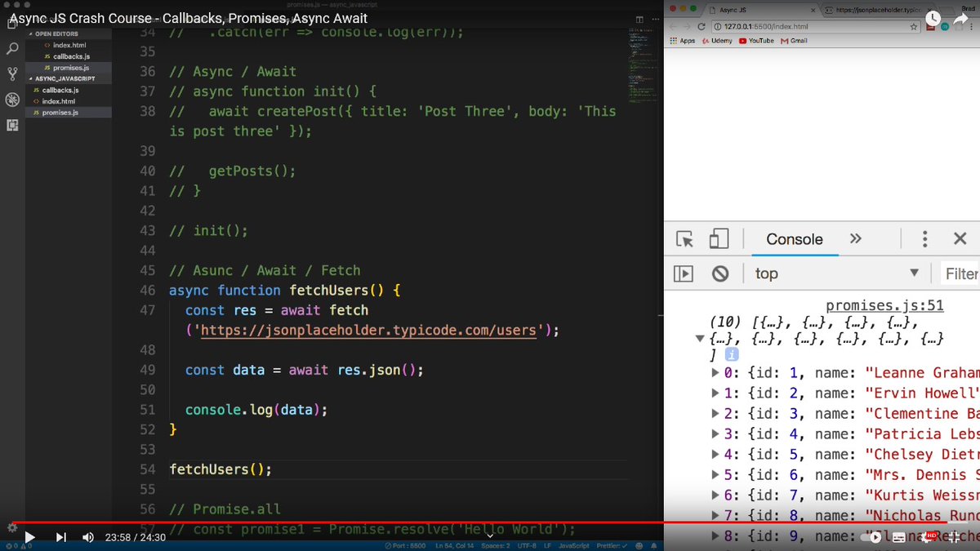The width and height of the screenshot is (980, 551).
Task: Expand array item 0 Leanne Graham
Action: (716, 373)
